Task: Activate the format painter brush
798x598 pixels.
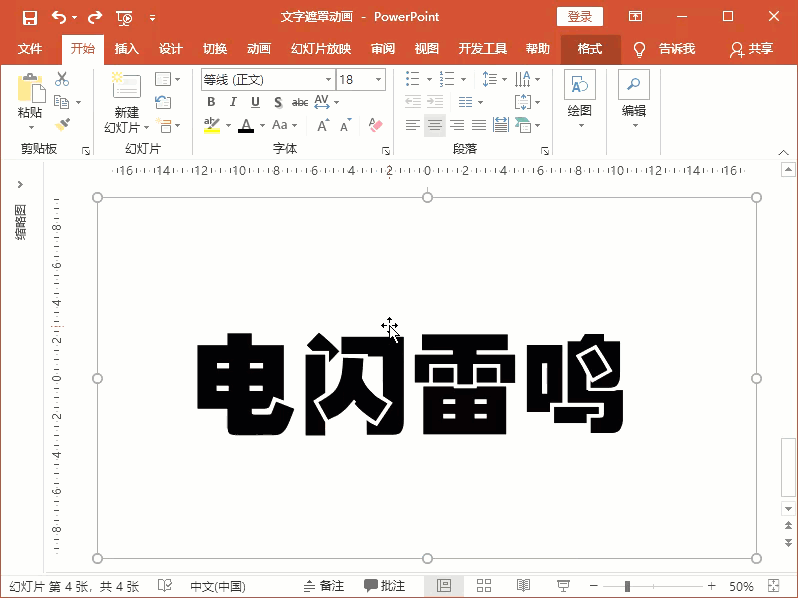Action: click(62, 125)
